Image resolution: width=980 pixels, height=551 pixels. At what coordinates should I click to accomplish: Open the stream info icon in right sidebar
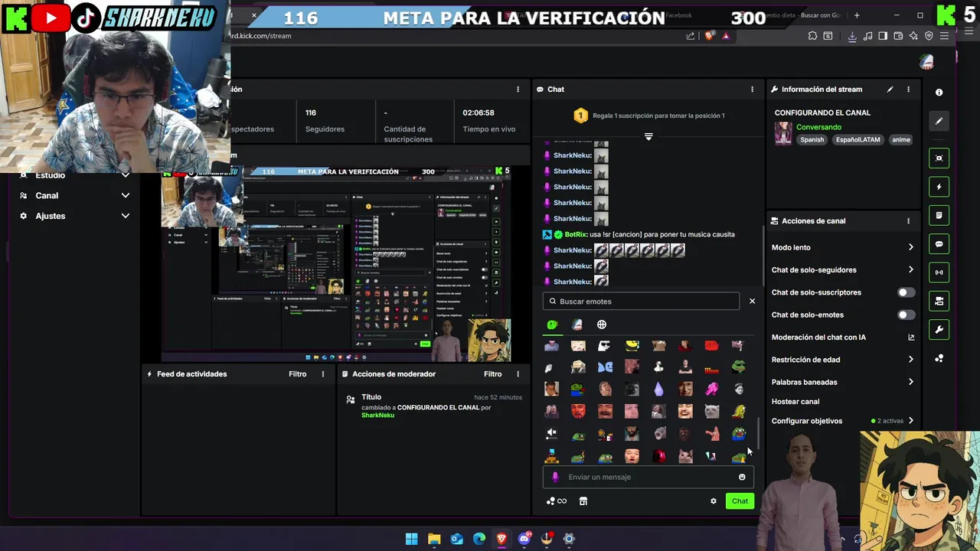[939, 92]
